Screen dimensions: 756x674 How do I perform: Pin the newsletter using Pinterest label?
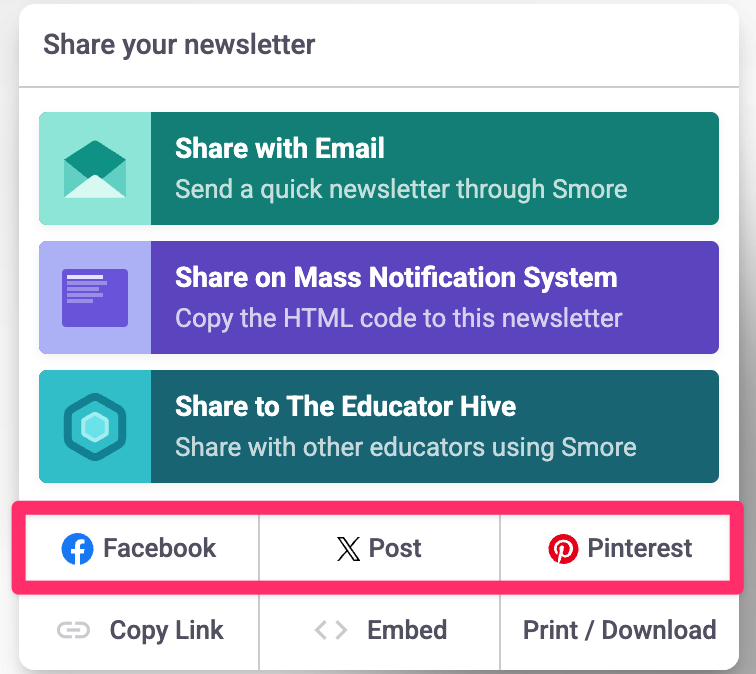coord(640,548)
